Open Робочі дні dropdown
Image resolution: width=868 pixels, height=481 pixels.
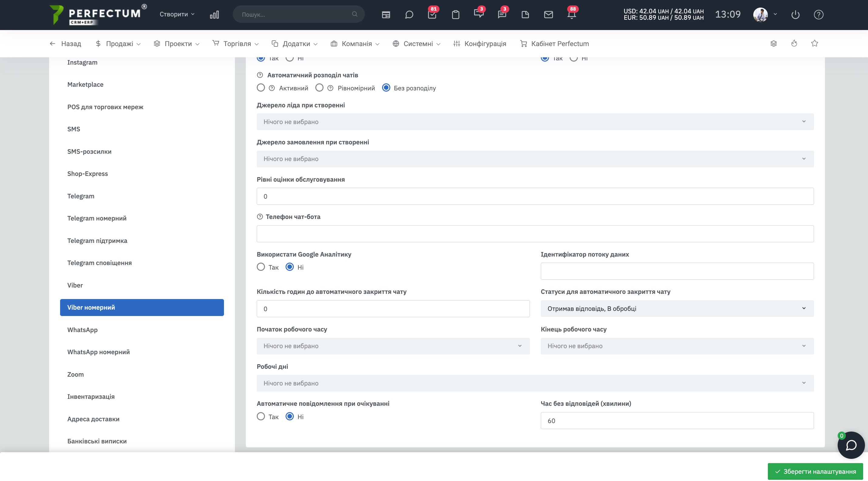(535, 383)
